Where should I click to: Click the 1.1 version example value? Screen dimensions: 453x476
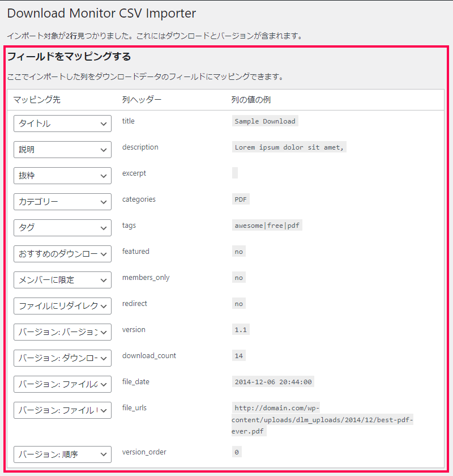click(x=241, y=330)
